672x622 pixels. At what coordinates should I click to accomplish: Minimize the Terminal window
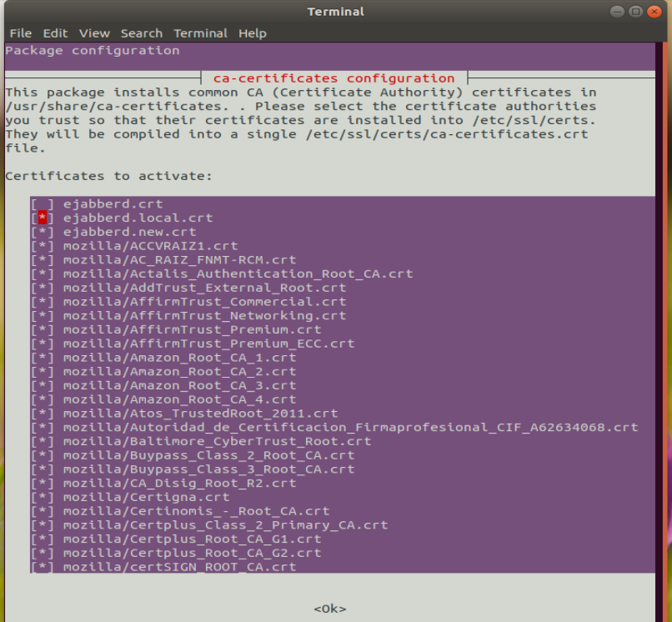click(617, 12)
